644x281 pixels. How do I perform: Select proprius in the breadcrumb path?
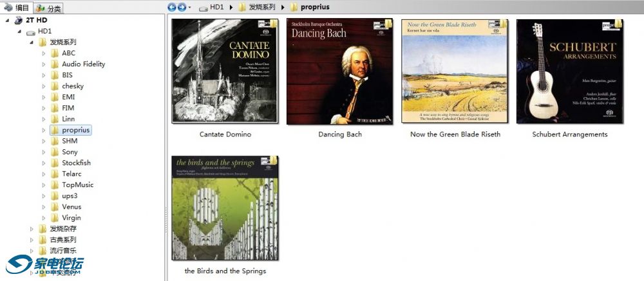point(315,7)
